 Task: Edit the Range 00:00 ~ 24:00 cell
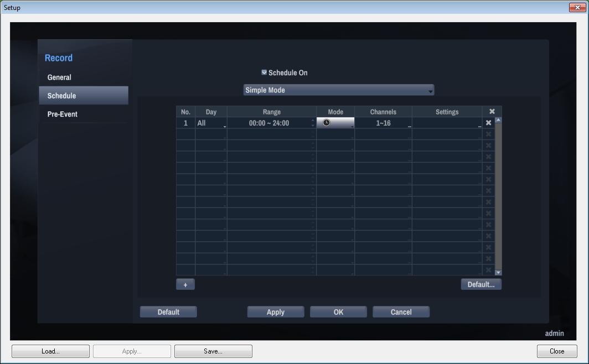tap(272, 123)
